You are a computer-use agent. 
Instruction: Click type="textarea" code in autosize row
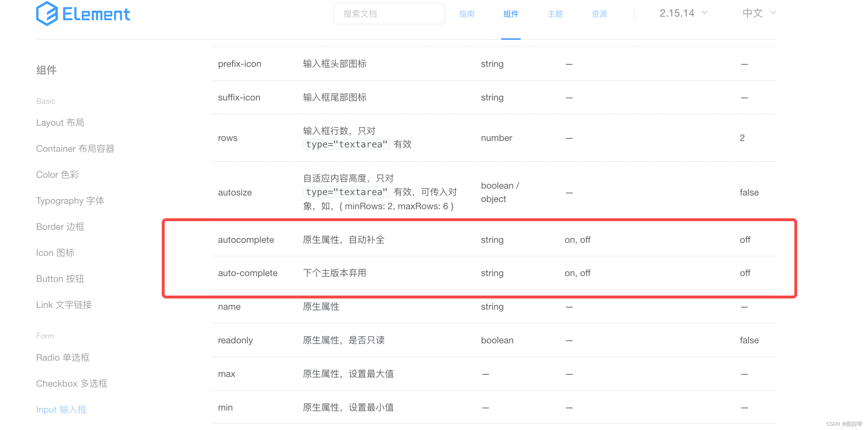coord(347,192)
